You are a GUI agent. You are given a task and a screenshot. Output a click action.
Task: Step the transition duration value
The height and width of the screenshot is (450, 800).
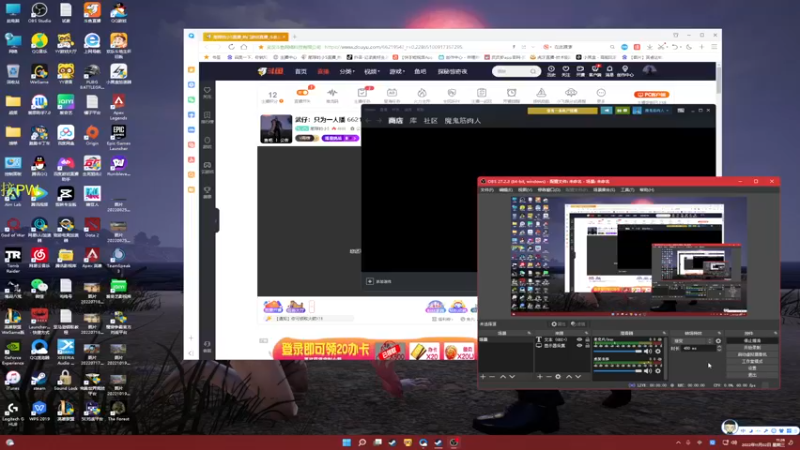pyautogui.click(x=719, y=348)
